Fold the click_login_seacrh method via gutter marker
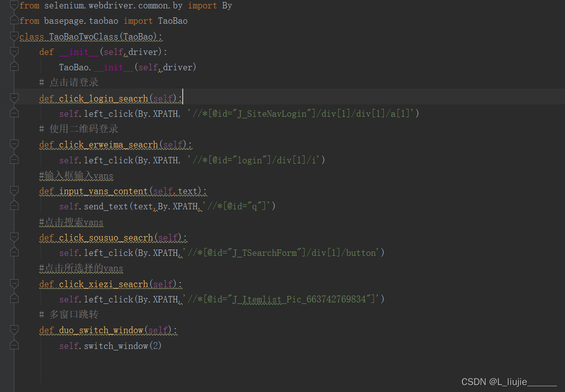The image size is (565, 392). point(14,98)
